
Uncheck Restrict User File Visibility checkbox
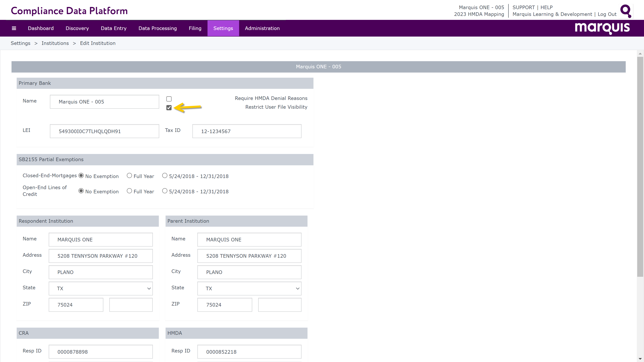(x=169, y=108)
